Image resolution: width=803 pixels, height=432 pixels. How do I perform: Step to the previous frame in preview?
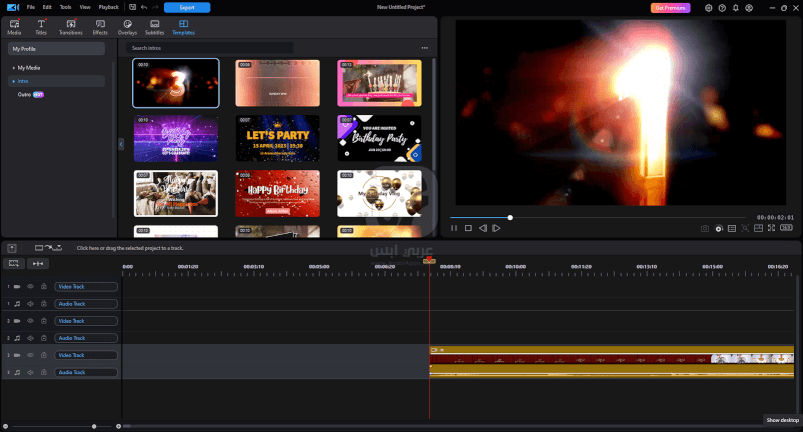tap(482, 228)
